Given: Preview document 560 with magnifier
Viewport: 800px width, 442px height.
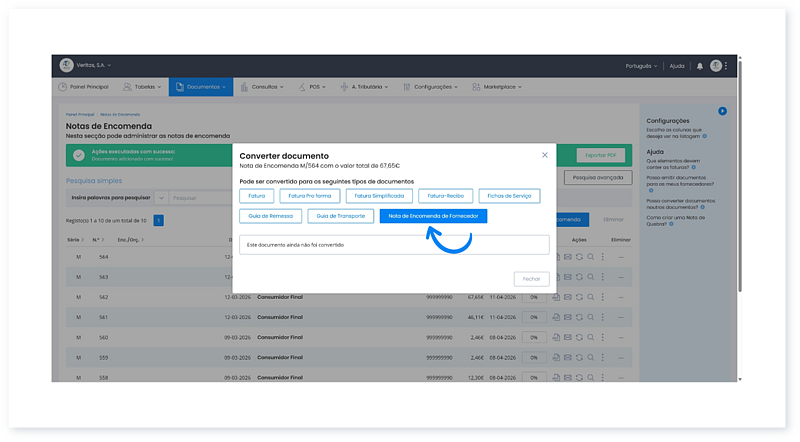Looking at the screenshot, I should pyautogui.click(x=590, y=337).
